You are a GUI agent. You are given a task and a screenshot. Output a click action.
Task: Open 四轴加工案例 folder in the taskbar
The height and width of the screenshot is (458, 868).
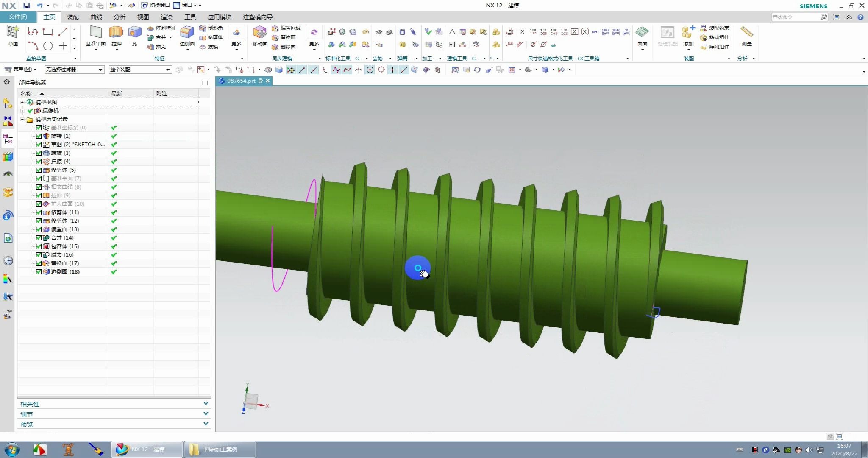[220, 449]
